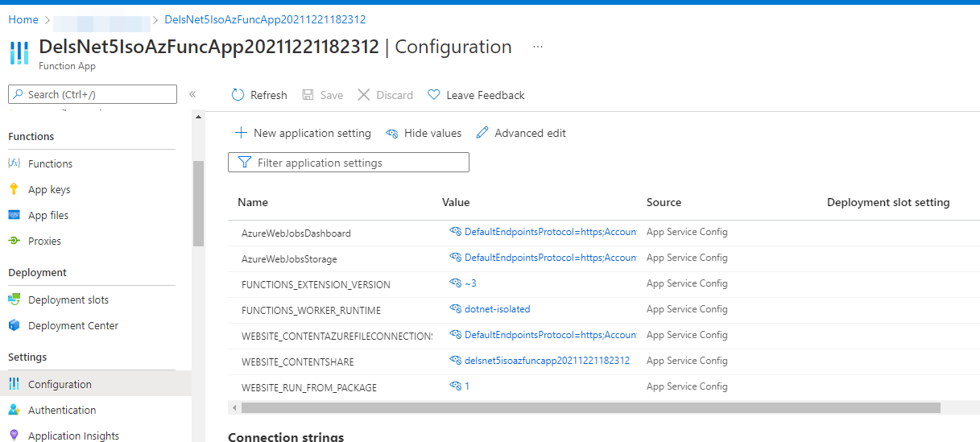The height and width of the screenshot is (442, 980).
Task: Click the table horizontal scroll left arrow
Action: [234, 408]
